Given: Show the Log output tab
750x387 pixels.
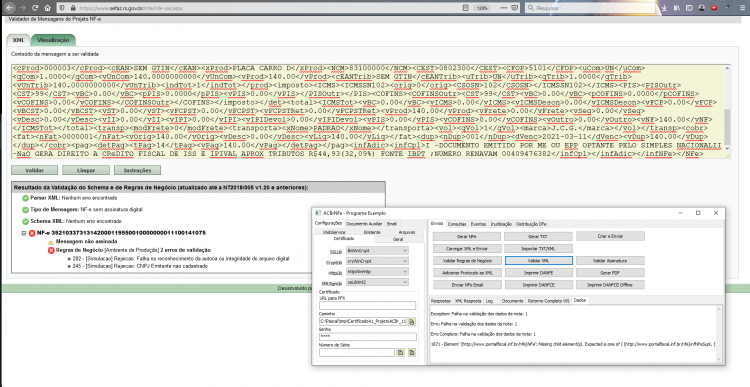Looking at the screenshot, I should coord(489,301).
